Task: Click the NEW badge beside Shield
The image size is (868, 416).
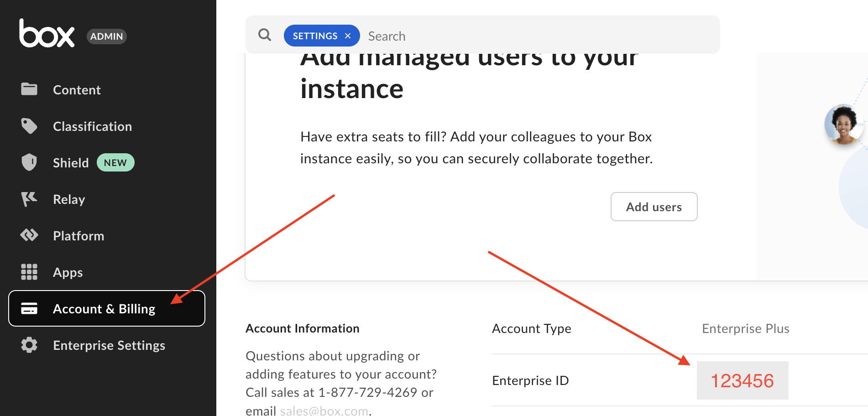Action: tap(115, 162)
